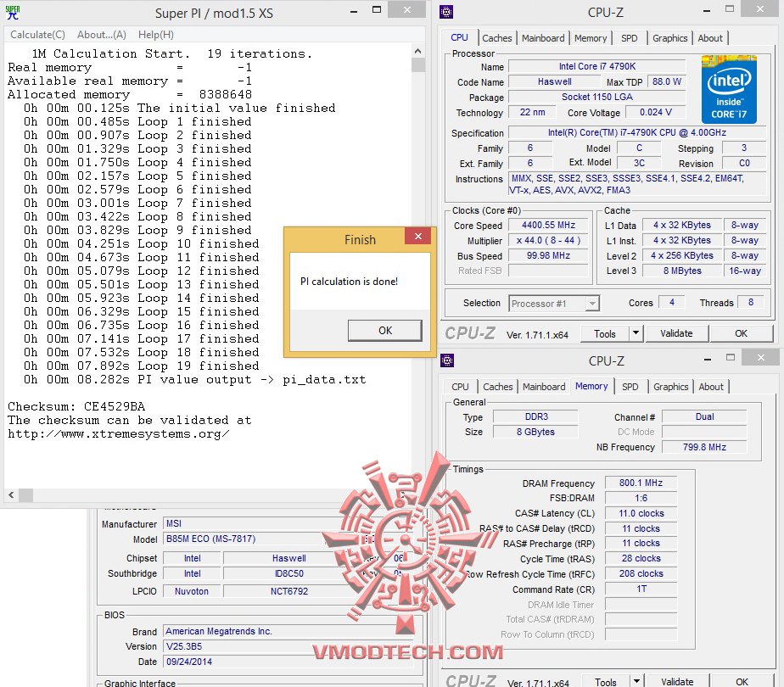Open the Help(H) menu in Super PI
The image size is (784, 687).
[156, 35]
